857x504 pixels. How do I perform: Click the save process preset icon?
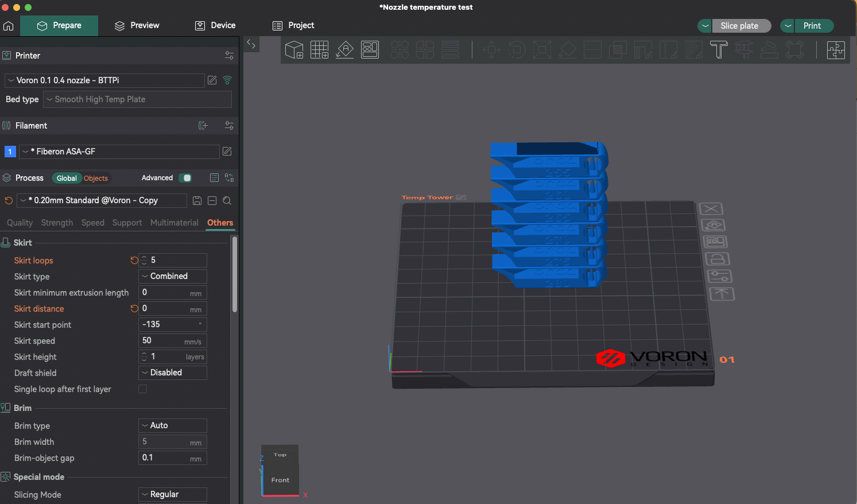tap(197, 200)
